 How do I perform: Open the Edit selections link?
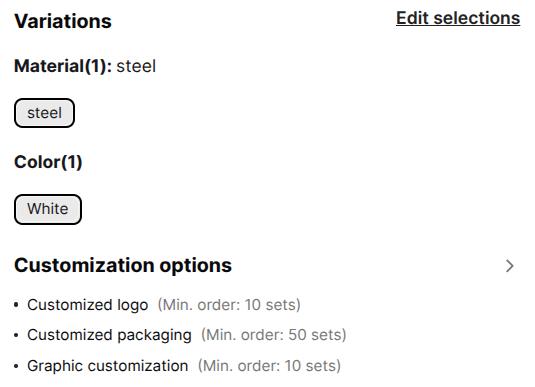tap(458, 18)
